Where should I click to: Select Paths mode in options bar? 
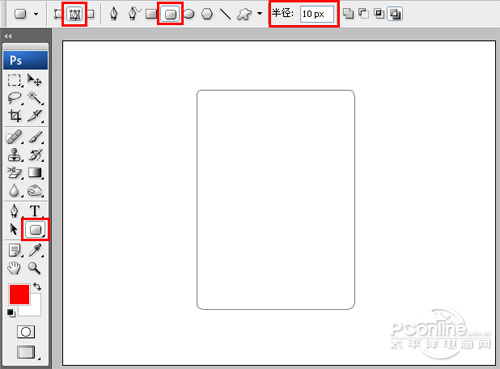tap(74, 14)
